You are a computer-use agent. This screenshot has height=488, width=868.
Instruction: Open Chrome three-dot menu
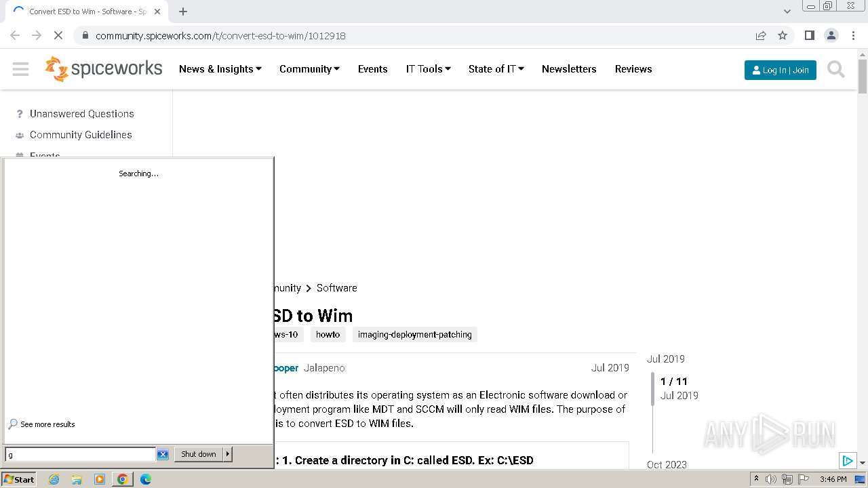[x=852, y=35]
